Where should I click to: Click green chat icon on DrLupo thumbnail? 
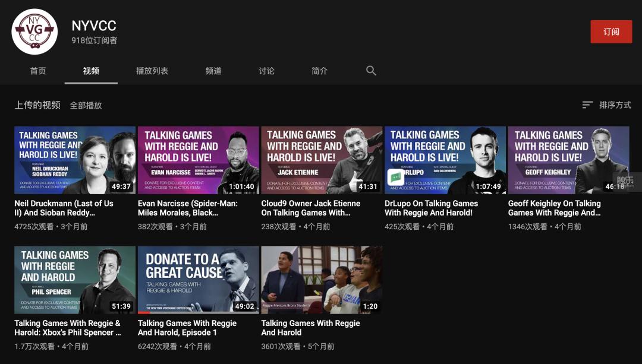tap(396, 177)
